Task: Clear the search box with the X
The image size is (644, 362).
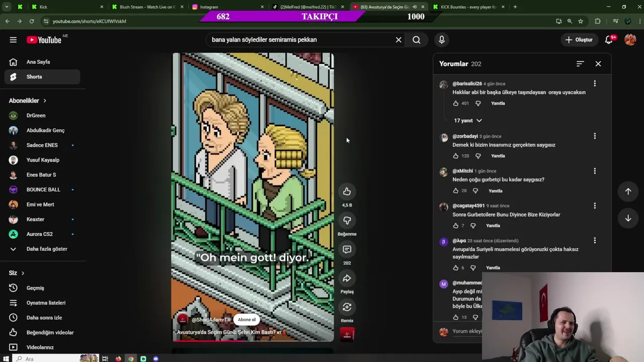Action: point(398,40)
